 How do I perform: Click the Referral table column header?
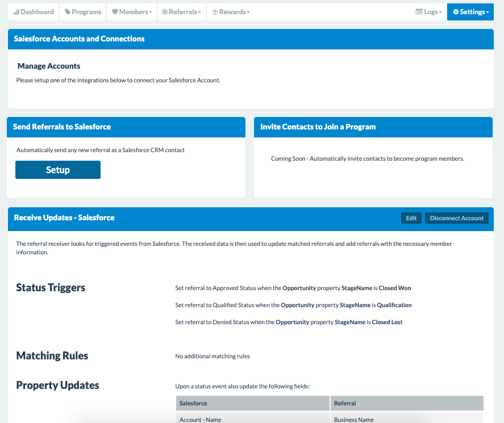[x=407, y=403]
